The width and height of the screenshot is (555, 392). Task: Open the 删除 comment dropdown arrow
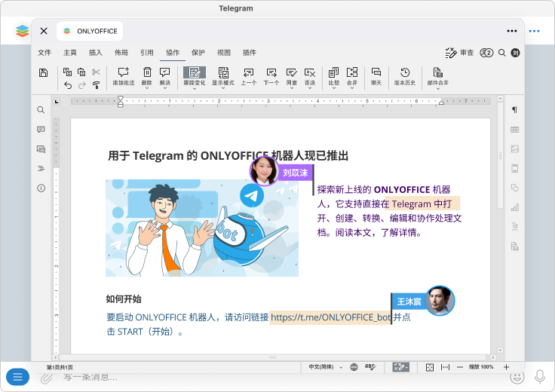pos(147,87)
